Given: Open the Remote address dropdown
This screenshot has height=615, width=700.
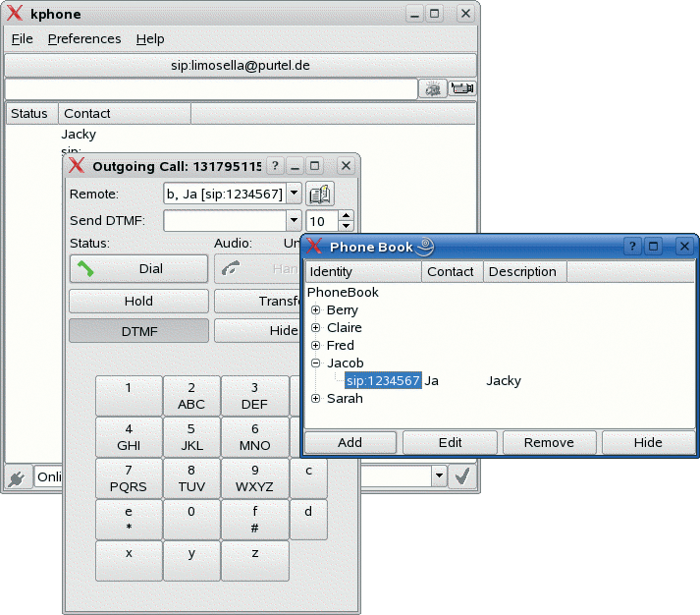Looking at the screenshot, I should 294,194.
